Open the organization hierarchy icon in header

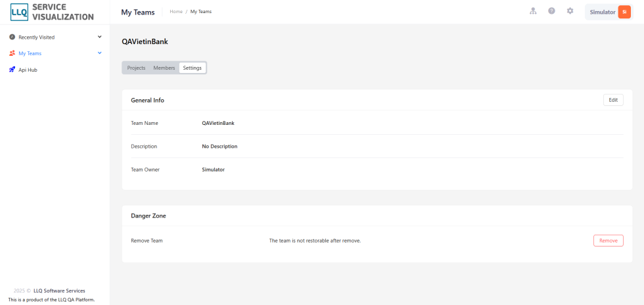(533, 11)
